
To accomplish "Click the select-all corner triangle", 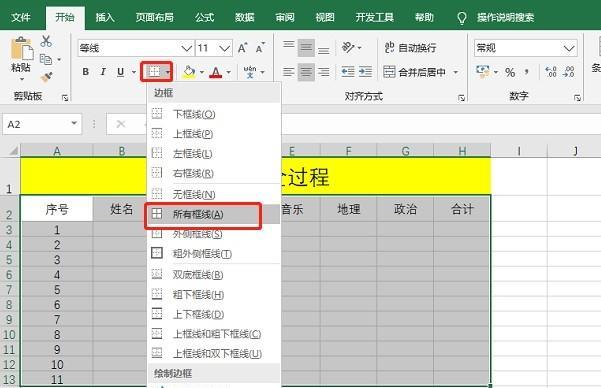I will 13,150.
